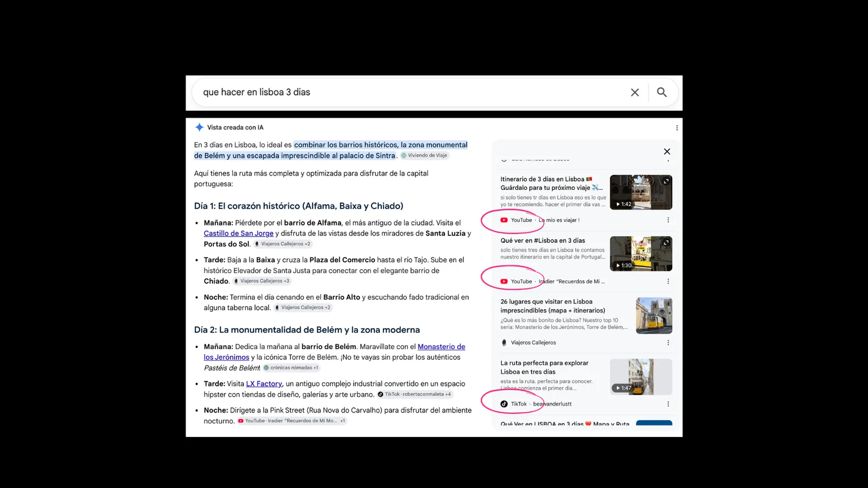Click the TikTok robertaconmaleta +4 source chip
868x488 pixels.
[x=415, y=394]
